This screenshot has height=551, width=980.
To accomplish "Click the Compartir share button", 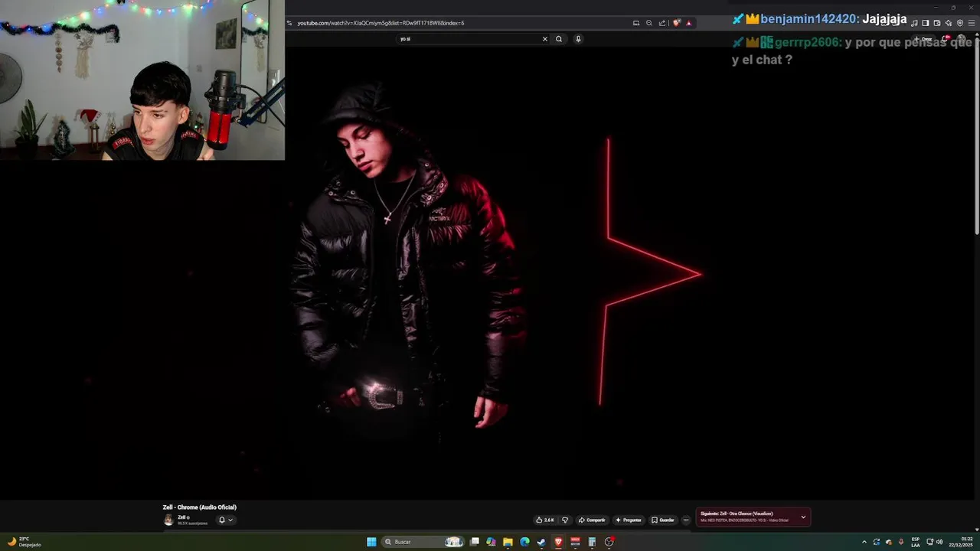I will pyautogui.click(x=592, y=520).
